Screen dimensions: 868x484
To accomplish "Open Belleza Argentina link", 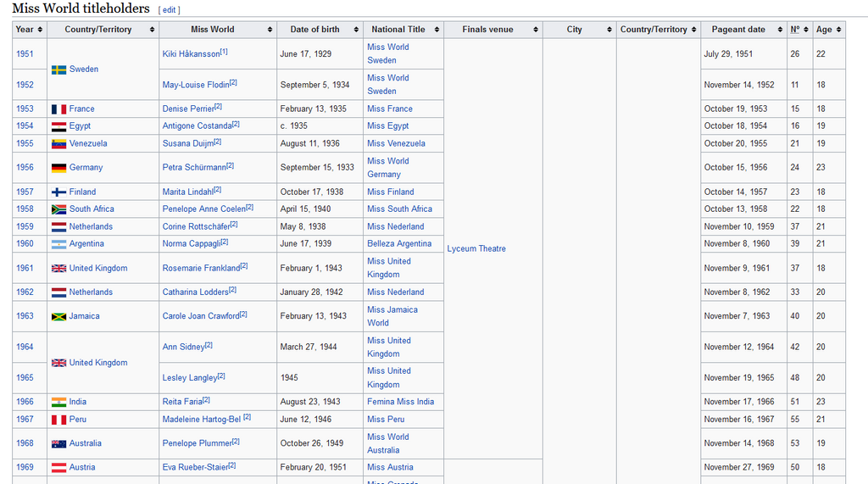I will pyautogui.click(x=399, y=243).
